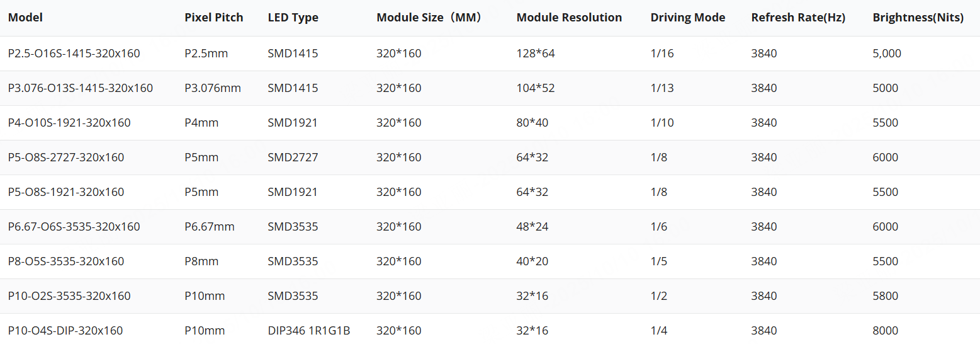Select the P10-O4S-DIP-320x160 model cell
This screenshot has height=344, width=980.
[65, 331]
